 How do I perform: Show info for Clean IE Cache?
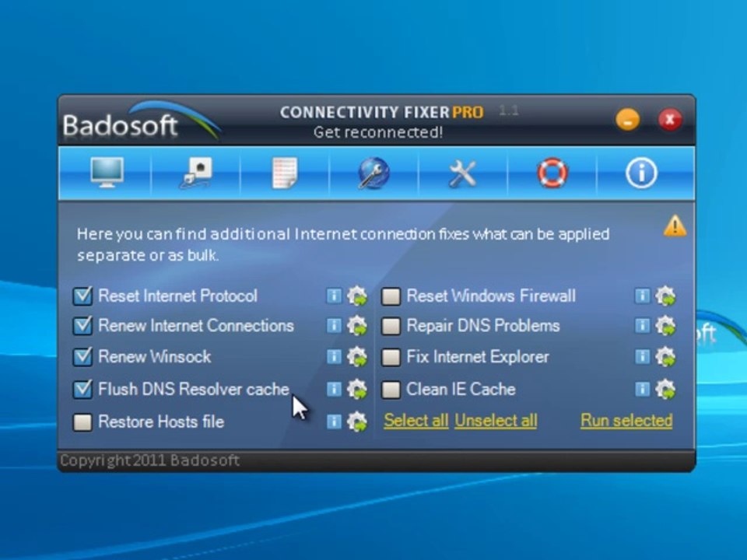coord(642,389)
